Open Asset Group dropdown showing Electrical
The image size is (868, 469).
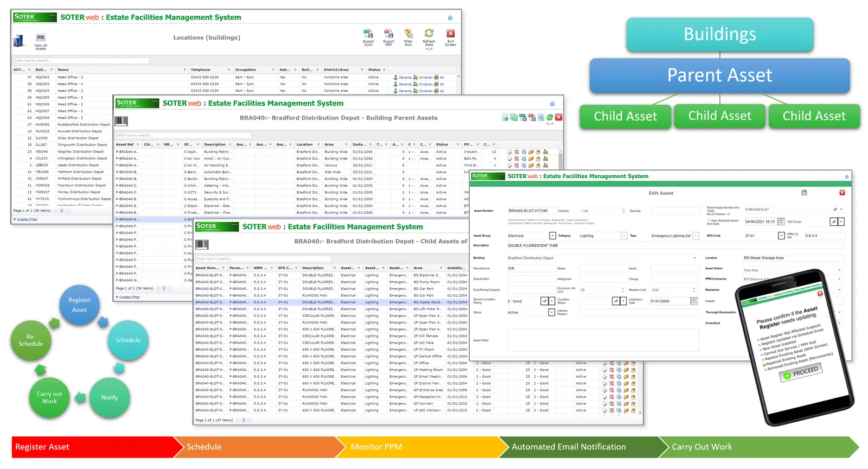click(x=552, y=236)
